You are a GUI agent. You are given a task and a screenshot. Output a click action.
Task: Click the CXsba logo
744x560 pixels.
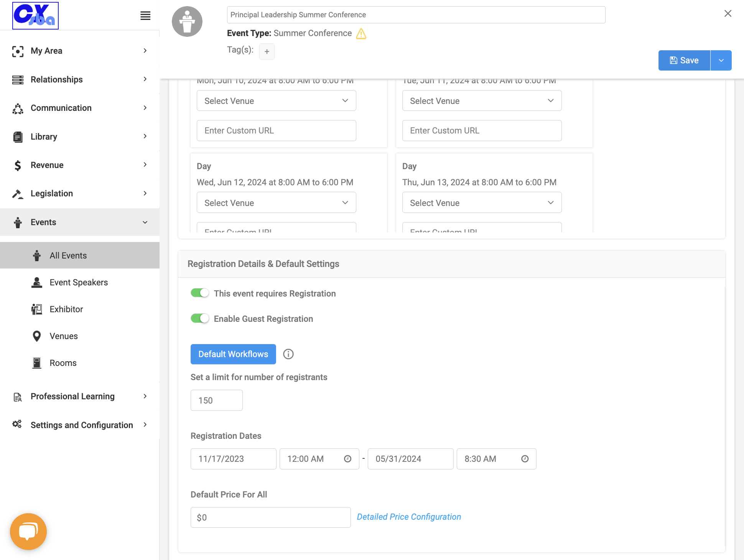click(35, 16)
